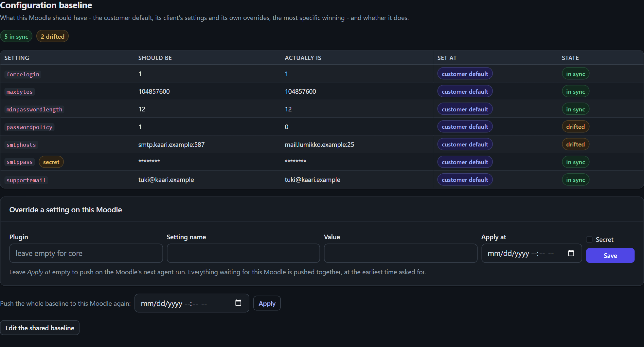Click the STATE column header
Image resolution: width=644 pixels, height=347 pixels.
[570, 58]
